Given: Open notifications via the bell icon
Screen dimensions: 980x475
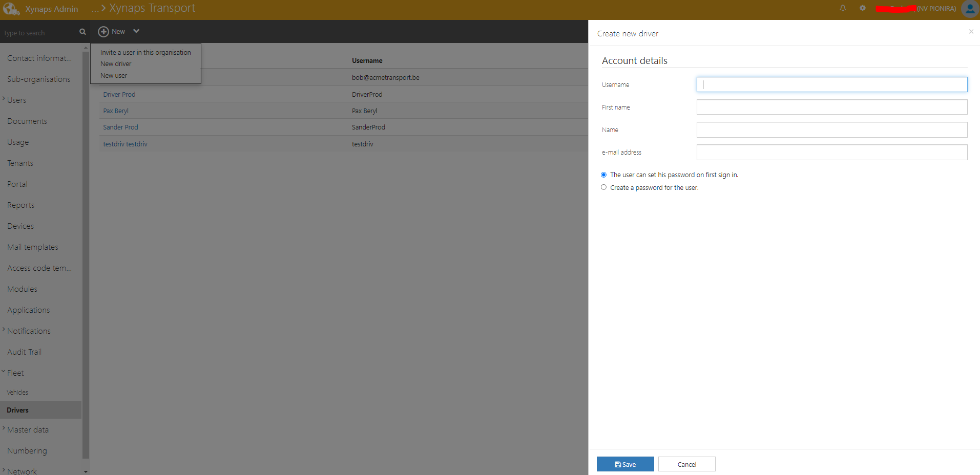Looking at the screenshot, I should click(842, 8).
